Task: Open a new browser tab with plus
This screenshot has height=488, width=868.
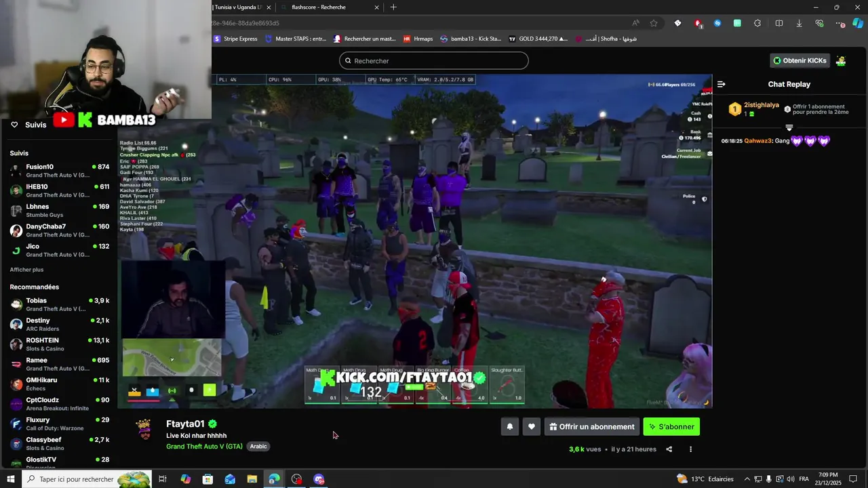Action: pyautogui.click(x=393, y=7)
